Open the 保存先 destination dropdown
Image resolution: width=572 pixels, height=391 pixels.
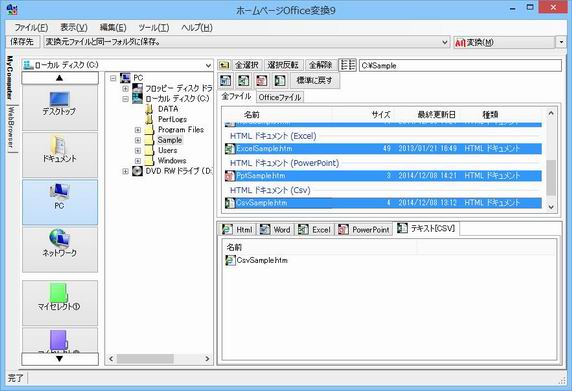445,42
